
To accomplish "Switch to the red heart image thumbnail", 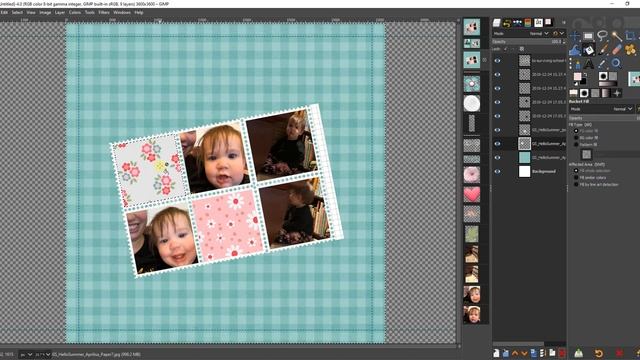I will (x=472, y=195).
